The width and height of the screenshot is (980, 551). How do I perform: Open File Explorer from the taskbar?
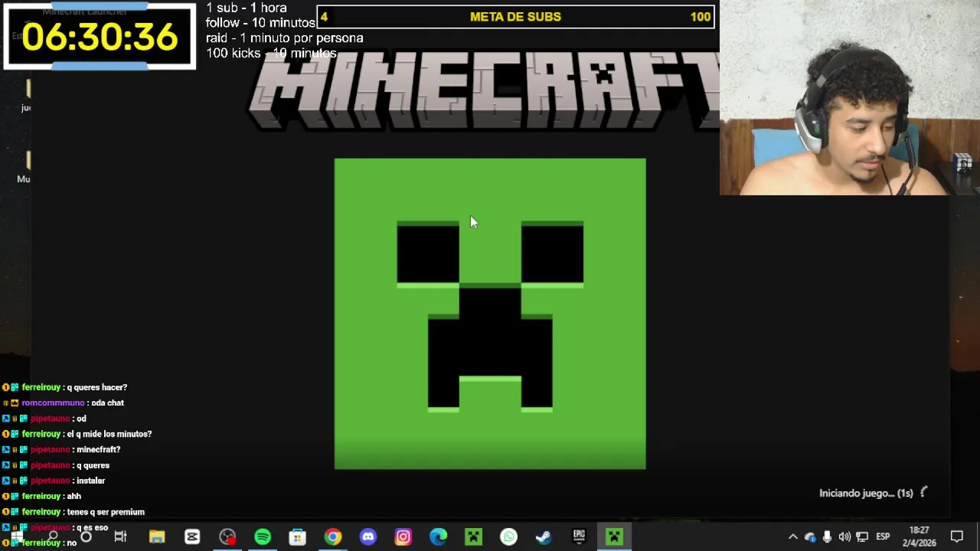click(156, 536)
